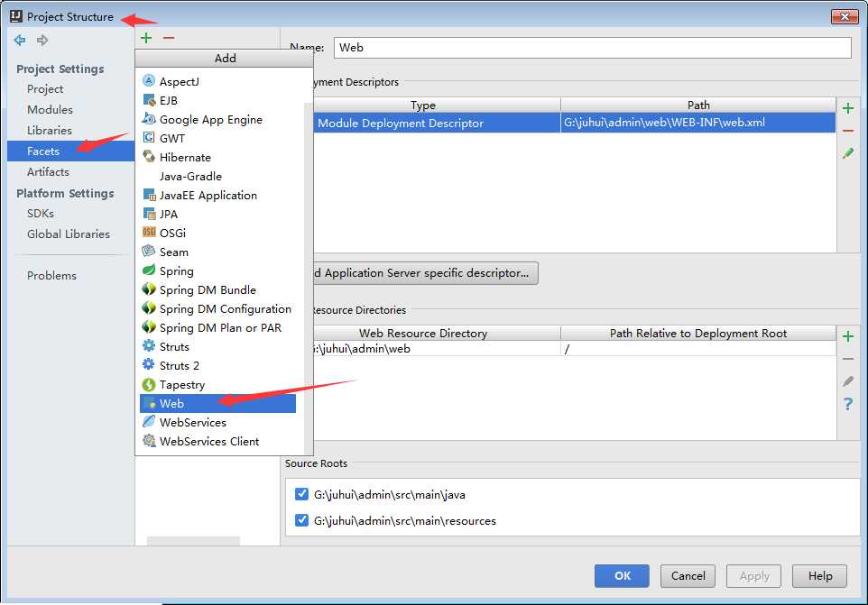Select the WebServices Client facet
Screen dimensions: 868x605
[x=217, y=441]
